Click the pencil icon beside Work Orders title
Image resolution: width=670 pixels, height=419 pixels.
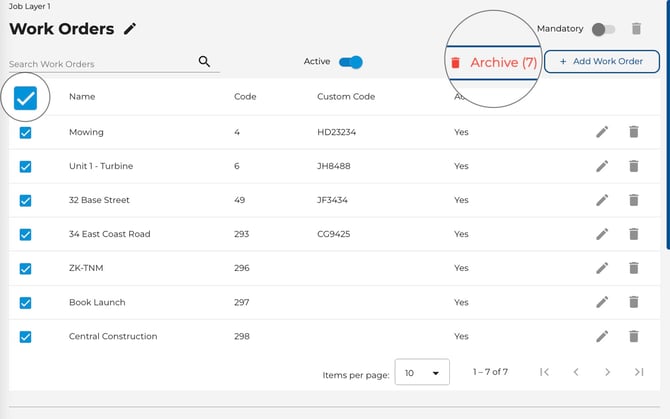click(x=130, y=29)
